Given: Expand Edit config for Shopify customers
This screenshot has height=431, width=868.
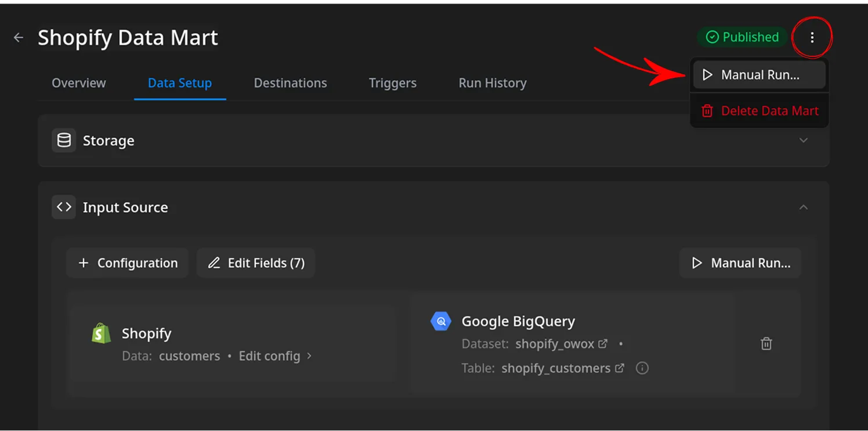Looking at the screenshot, I should (x=270, y=355).
